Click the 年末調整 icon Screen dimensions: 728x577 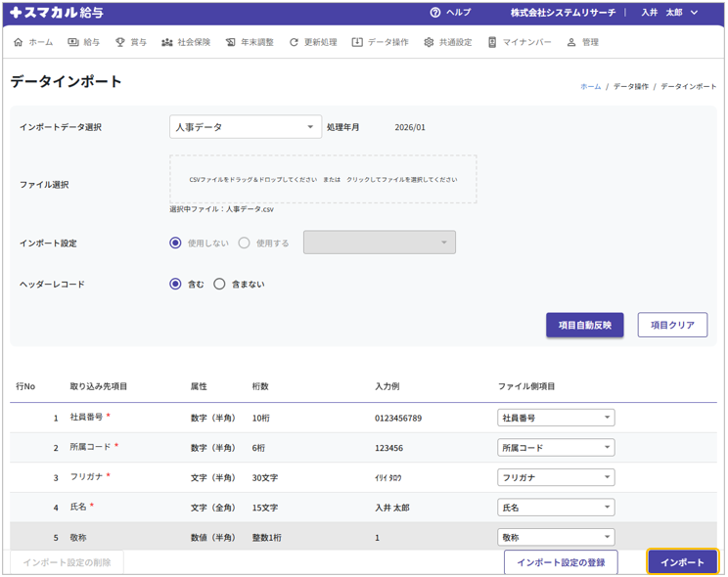pyautogui.click(x=231, y=43)
